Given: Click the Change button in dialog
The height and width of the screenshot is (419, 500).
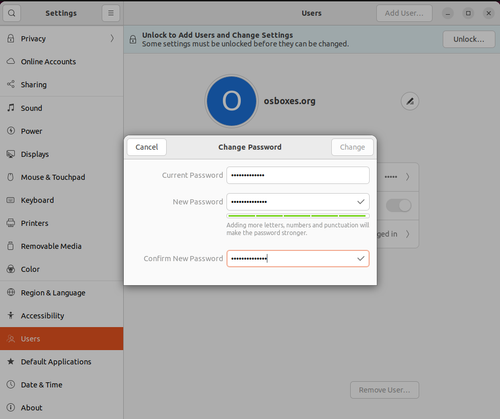Looking at the screenshot, I should tap(352, 147).
